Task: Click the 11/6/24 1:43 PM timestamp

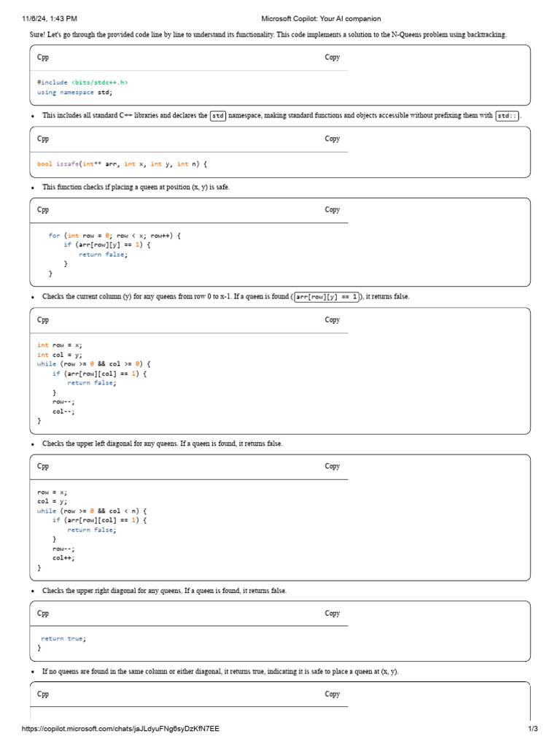Action: point(50,18)
